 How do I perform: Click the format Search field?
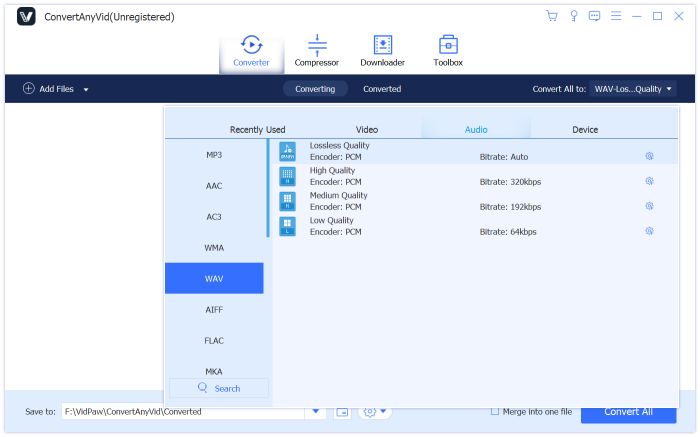[218, 388]
